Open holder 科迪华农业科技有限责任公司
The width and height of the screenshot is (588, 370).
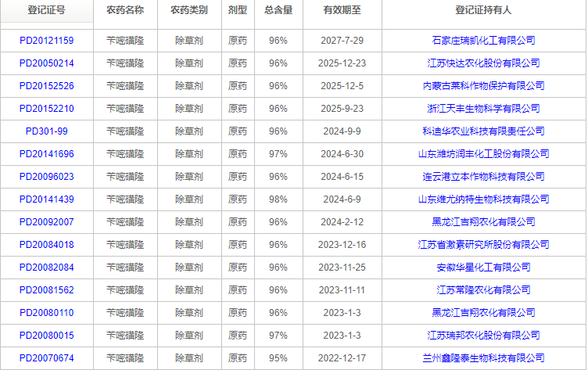pyautogui.click(x=483, y=131)
